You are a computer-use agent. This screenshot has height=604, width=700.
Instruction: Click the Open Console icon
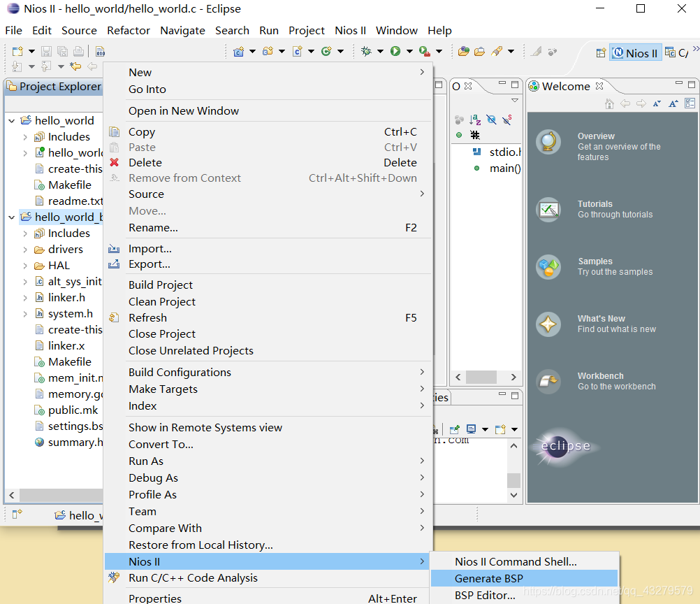[500, 429]
